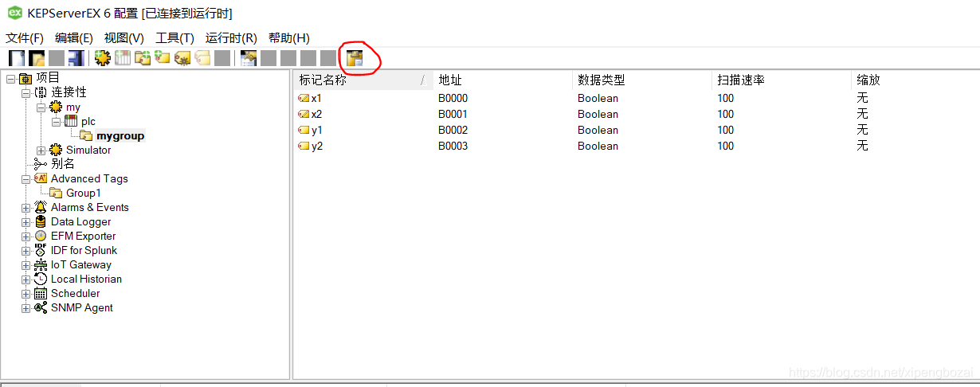Collapse the Advanced Tags branch
Screen dimensions: 980x387
[26, 178]
